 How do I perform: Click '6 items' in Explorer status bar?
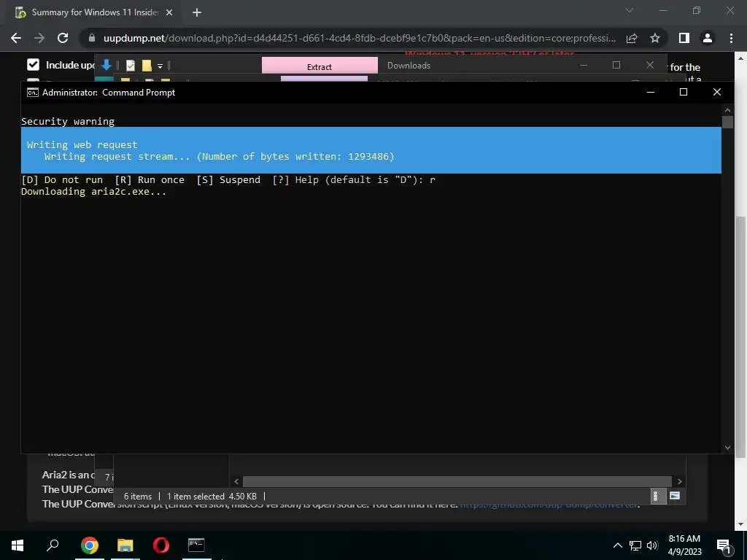(138, 496)
